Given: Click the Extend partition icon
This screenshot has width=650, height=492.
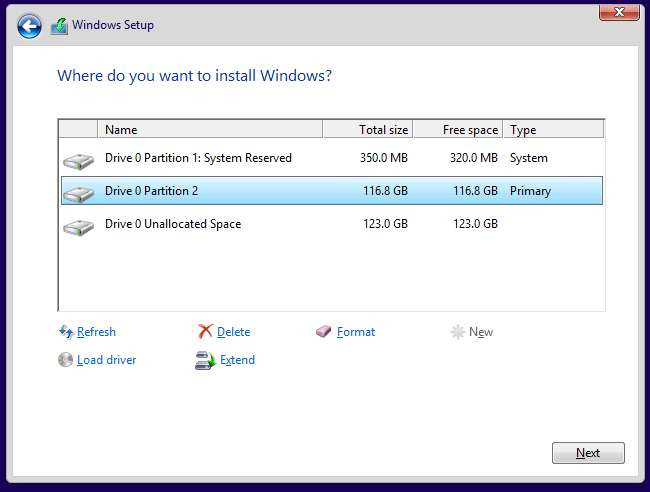Looking at the screenshot, I should 205,360.
